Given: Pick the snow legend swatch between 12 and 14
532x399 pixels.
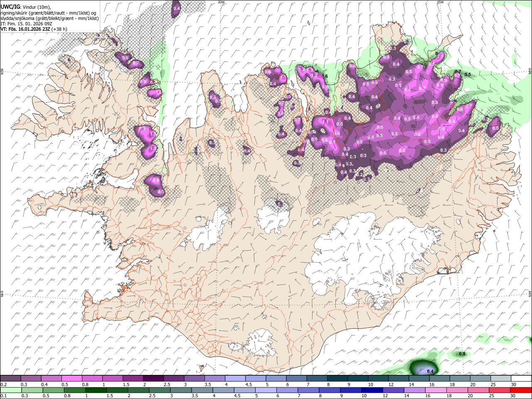Looking at the screenshot, I should 399,379.
